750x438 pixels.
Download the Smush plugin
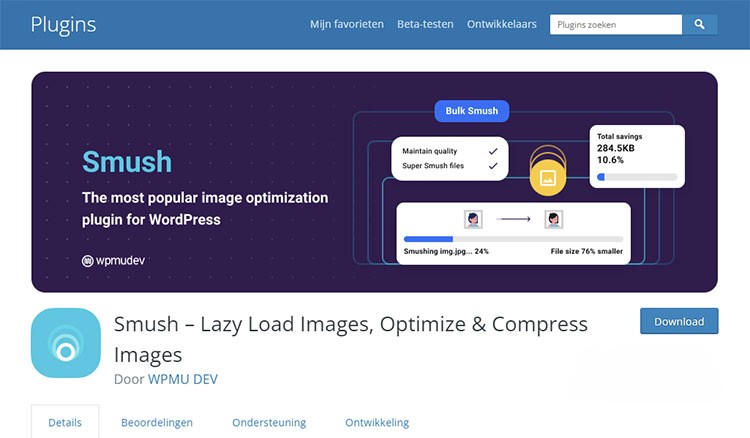(x=679, y=321)
